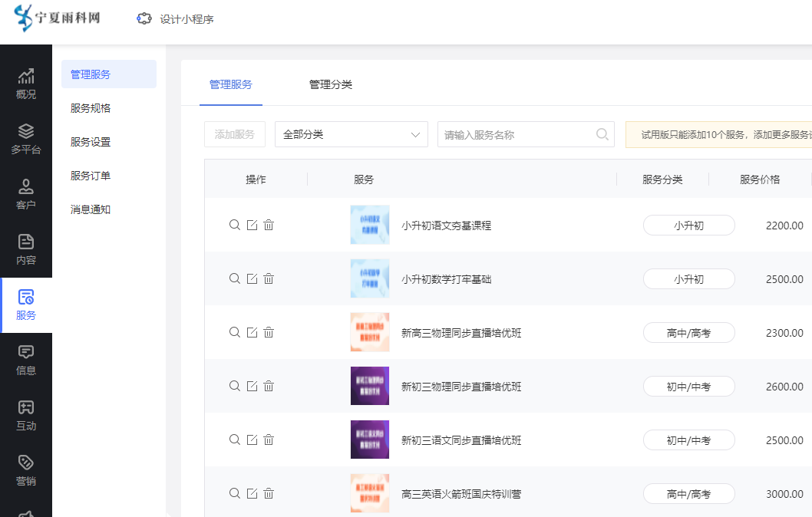
Task: Preview the 小升初语文夯基课程 service
Action: click(235, 225)
